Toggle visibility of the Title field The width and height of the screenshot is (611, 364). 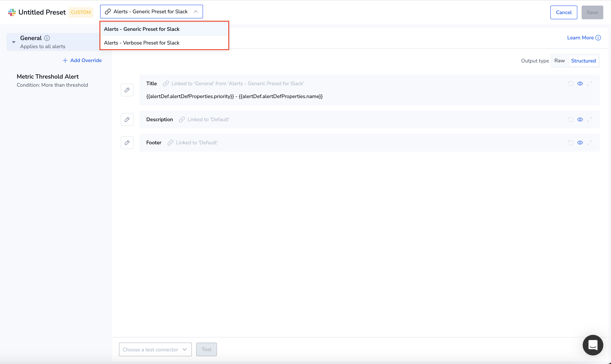tap(580, 84)
